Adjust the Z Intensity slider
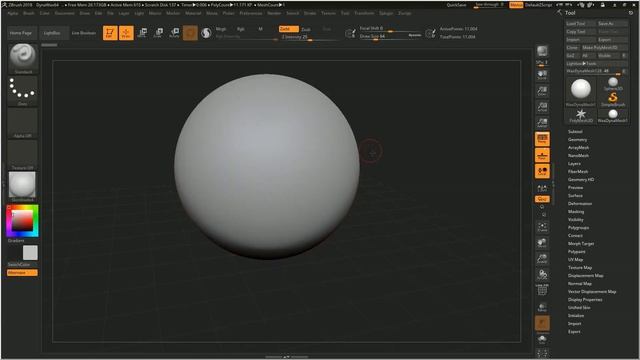640x360 pixels. coord(309,37)
